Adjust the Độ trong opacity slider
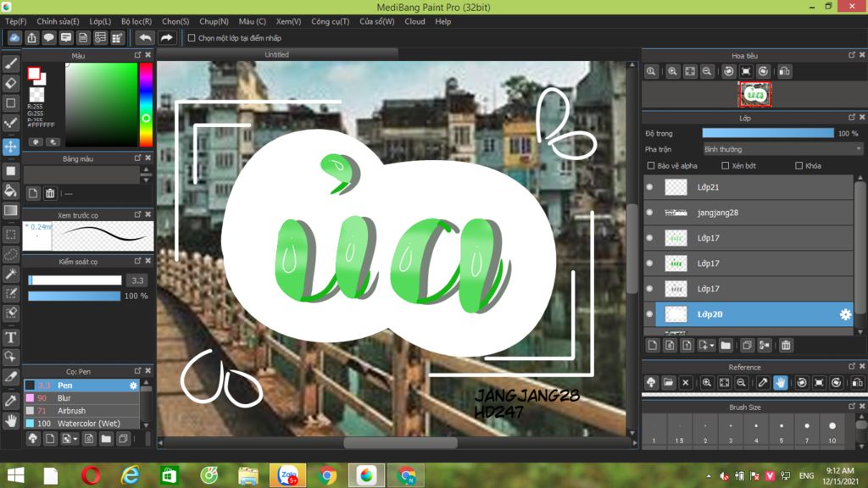 pos(768,133)
